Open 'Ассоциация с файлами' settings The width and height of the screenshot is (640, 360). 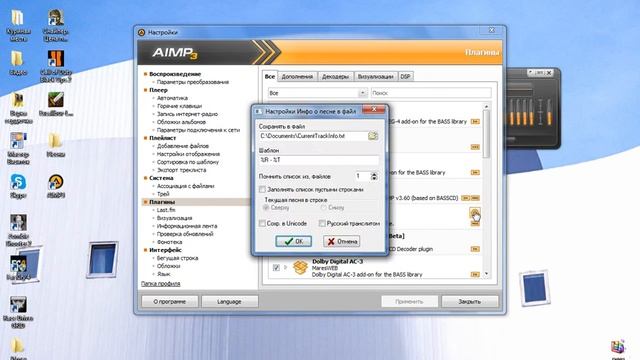pyautogui.click(x=186, y=186)
